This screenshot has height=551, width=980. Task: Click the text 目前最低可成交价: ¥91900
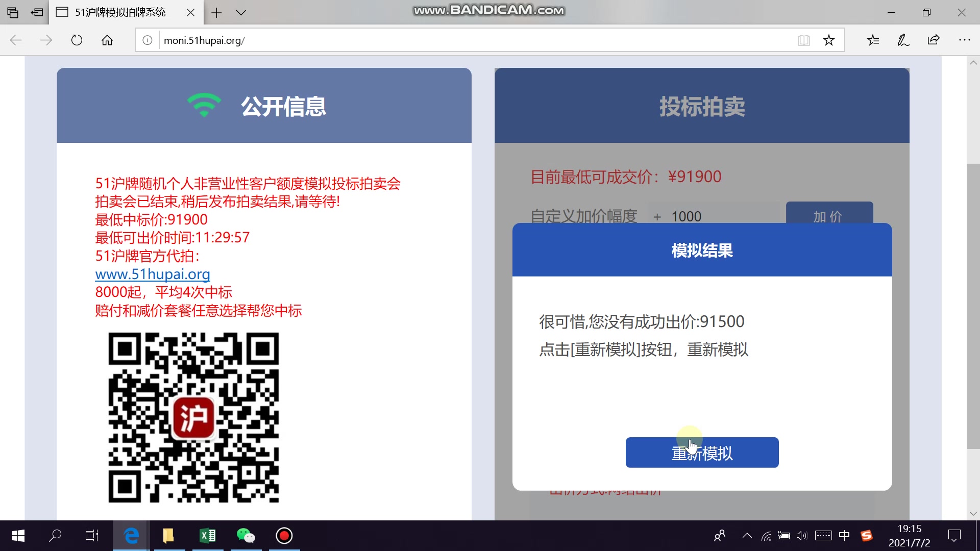[x=626, y=177]
